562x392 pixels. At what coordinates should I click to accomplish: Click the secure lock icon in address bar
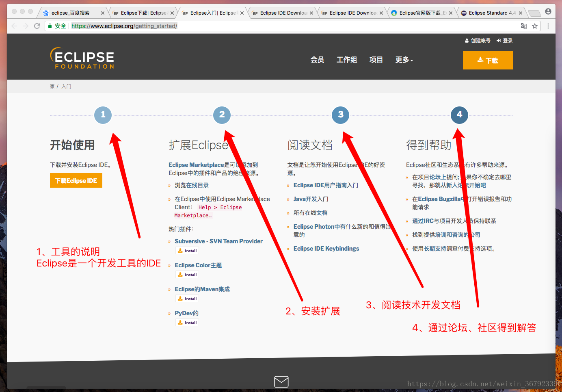coord(50,26)
